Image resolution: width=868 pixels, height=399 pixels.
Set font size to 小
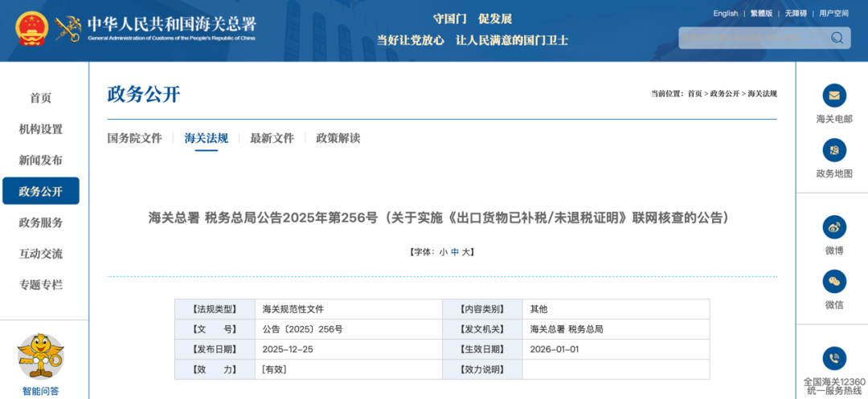443,252
